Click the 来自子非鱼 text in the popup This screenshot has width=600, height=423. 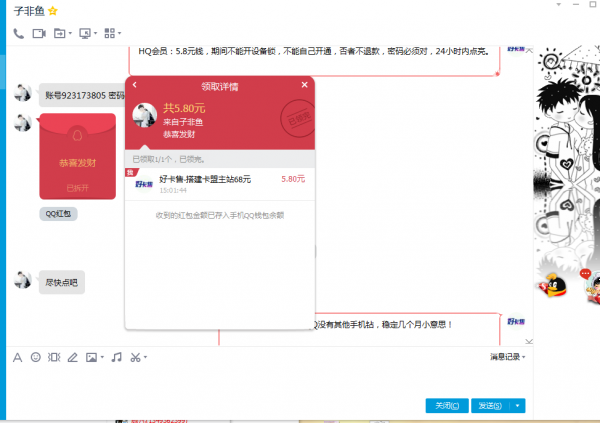183,122
